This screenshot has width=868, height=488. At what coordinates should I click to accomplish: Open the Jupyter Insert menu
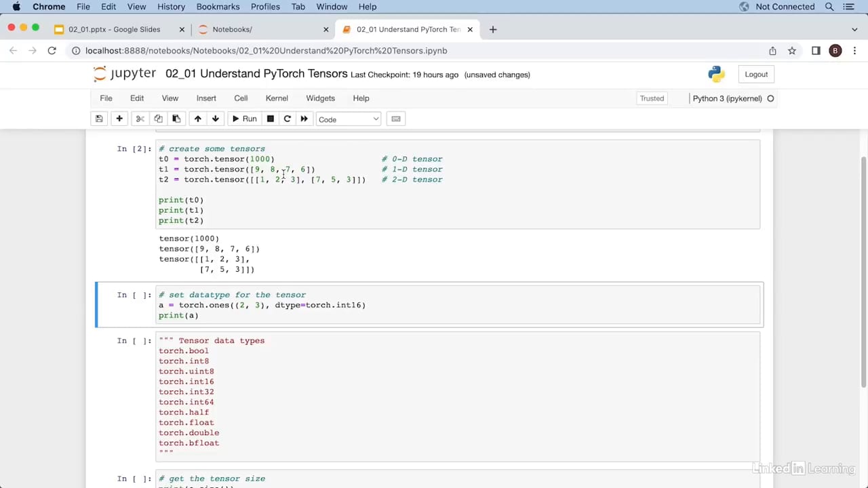[206, 98]
